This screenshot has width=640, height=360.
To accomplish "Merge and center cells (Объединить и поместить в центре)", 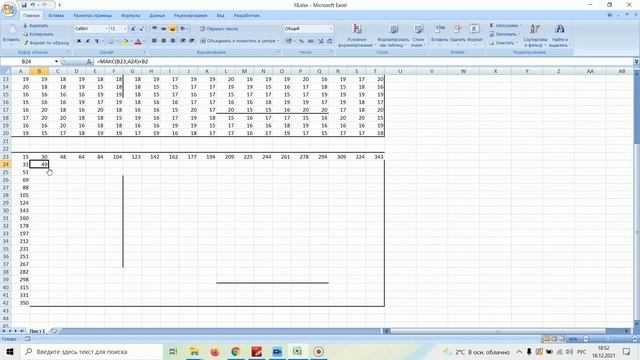I will pyautogui.click(x=240, y=41).
